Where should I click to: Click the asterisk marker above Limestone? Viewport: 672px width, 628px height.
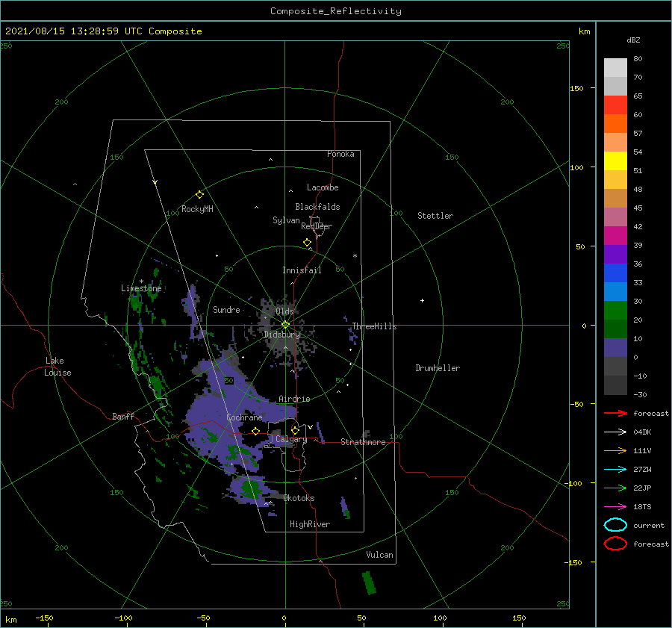tap(141, 282)
